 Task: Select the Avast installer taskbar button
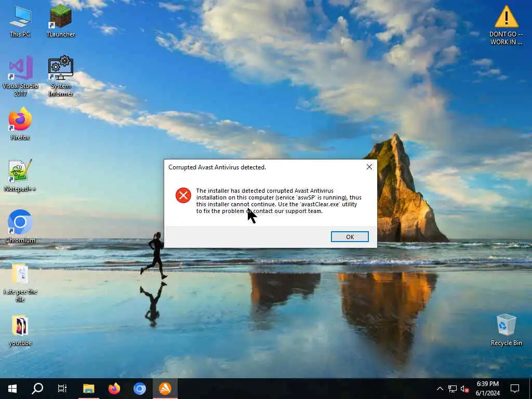165,389
